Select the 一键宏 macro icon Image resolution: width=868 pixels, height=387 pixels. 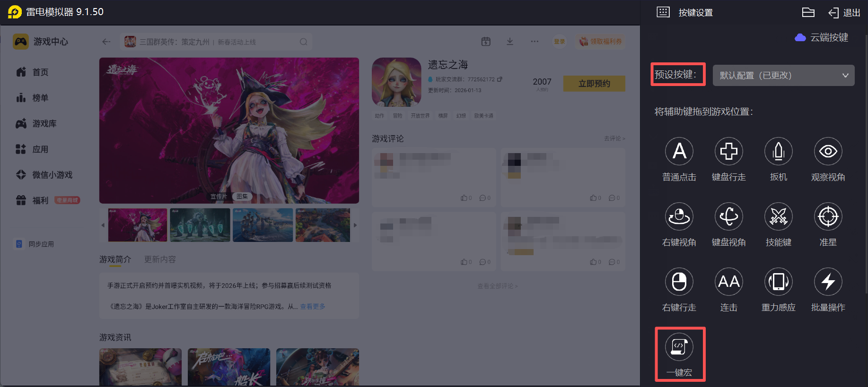[x=679, y=347]
